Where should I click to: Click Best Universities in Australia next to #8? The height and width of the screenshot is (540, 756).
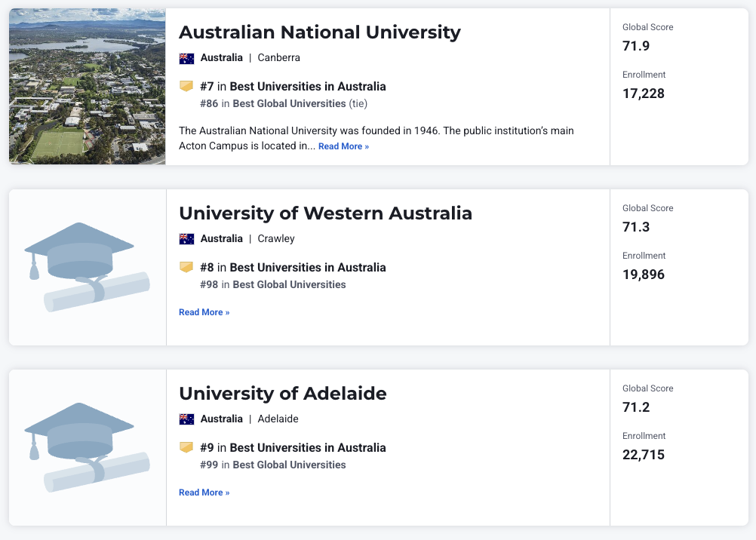pyautogui.click(x=308, y=267)
